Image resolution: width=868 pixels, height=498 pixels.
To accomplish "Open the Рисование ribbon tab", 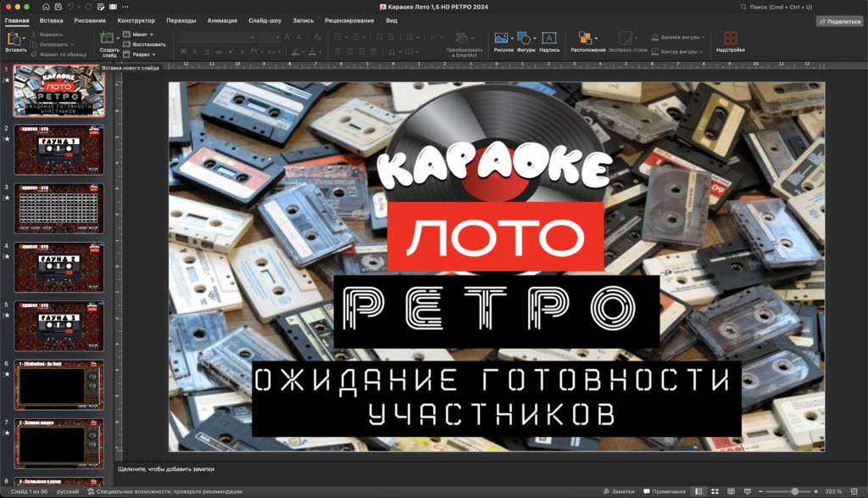I will (x=90, y=20).
